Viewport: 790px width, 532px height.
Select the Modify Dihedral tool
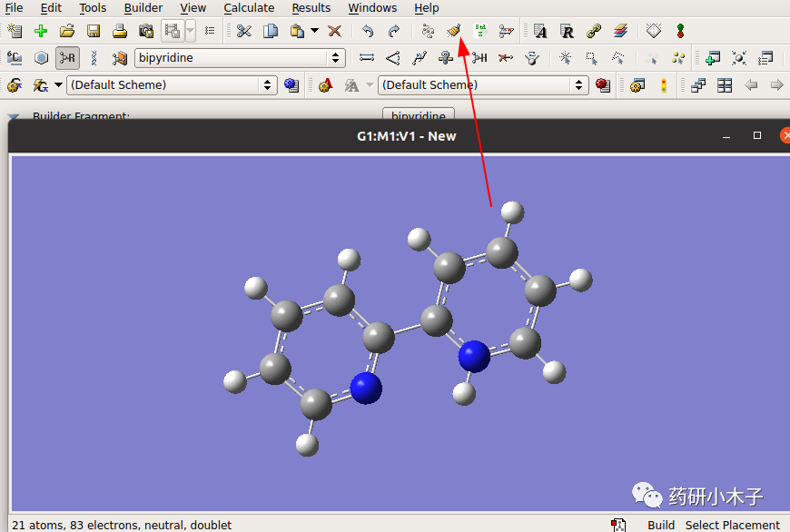pyautogui.click(x=420, y=58)
